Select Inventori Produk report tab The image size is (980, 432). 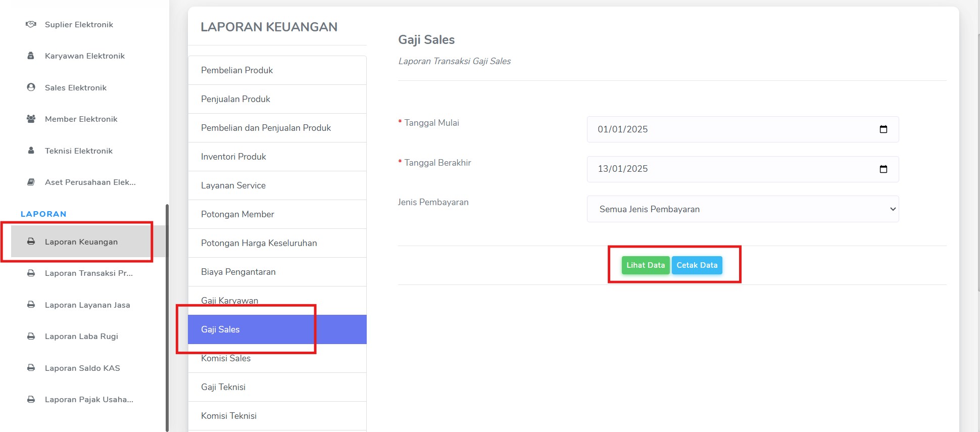click(277, 157)
